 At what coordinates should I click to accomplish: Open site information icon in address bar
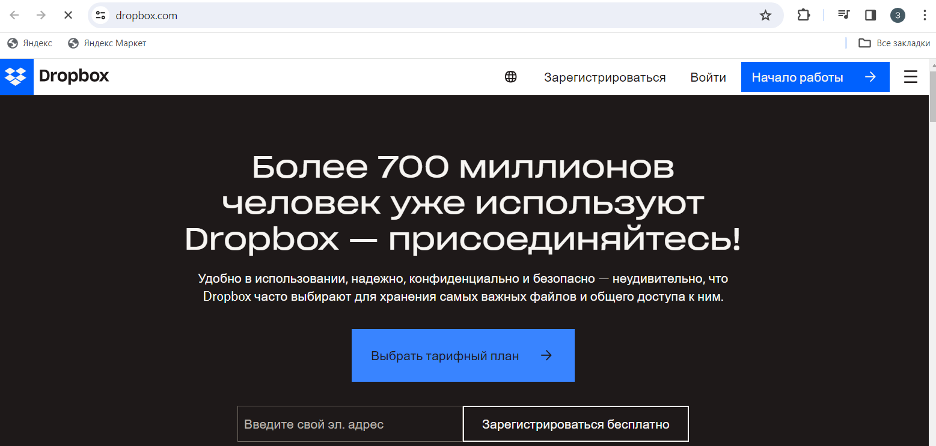(x=100, y=16)
